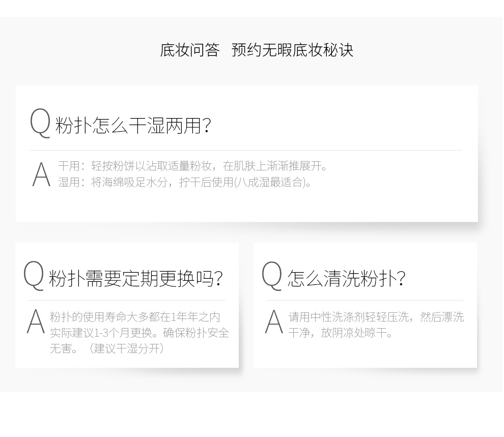Select the line 粉扑的使用寿命大多都在1年年之内
Image resolution: width=504 pixels, height=437 pixels.
135,317
